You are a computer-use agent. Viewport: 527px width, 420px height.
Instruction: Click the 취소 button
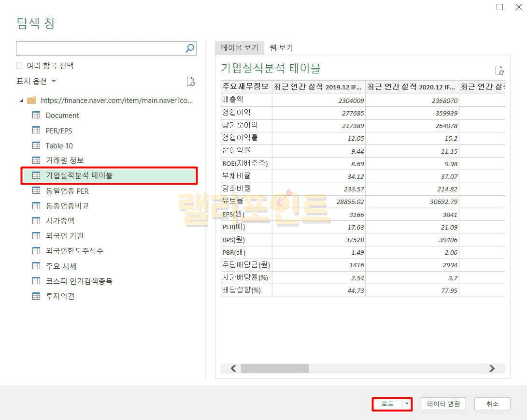point(492,404)
